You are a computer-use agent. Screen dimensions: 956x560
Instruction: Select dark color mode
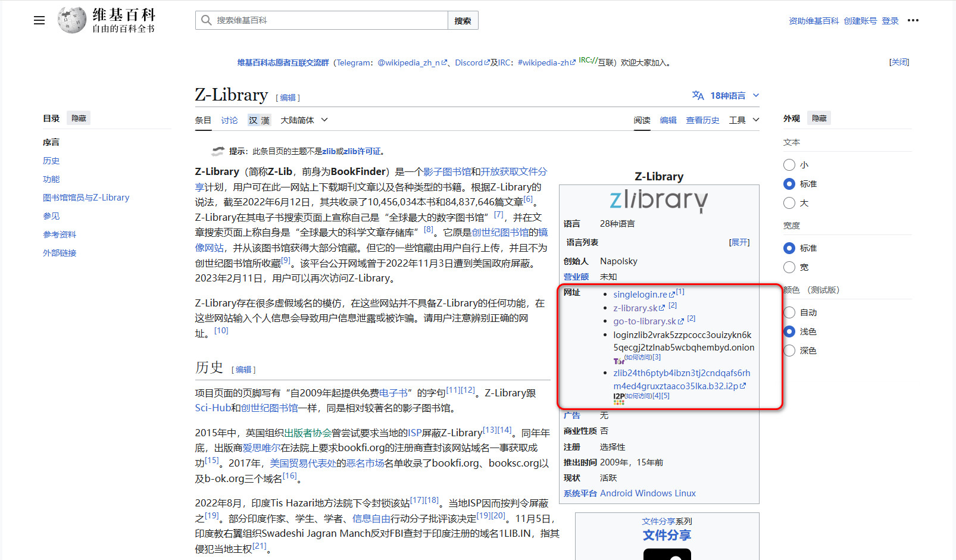[x=789, y=351]
